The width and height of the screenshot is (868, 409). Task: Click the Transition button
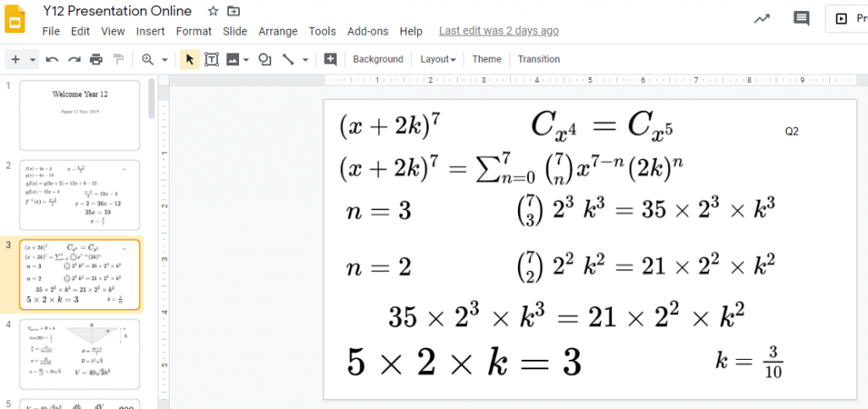pyautogui.click(x=538, y=59)
